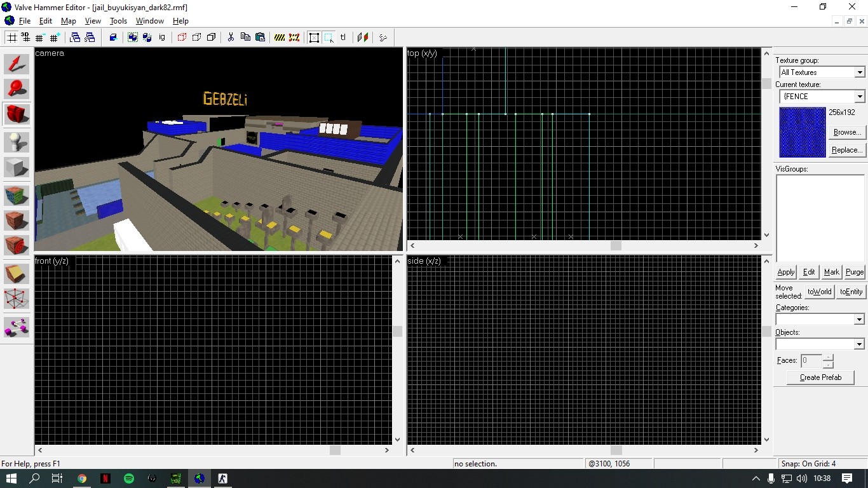
Task: Open the Map menu
Action: tap(69, 21)
